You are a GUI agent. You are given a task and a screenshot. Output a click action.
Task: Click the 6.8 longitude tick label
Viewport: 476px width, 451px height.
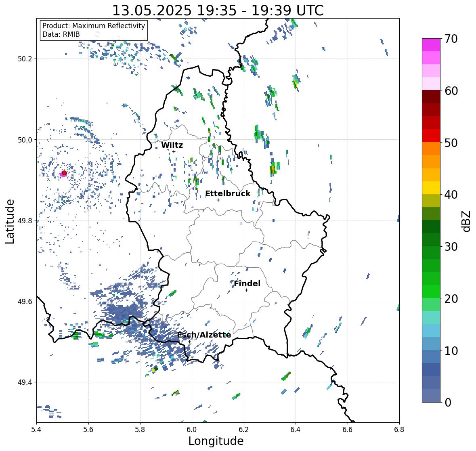(399, 430)
